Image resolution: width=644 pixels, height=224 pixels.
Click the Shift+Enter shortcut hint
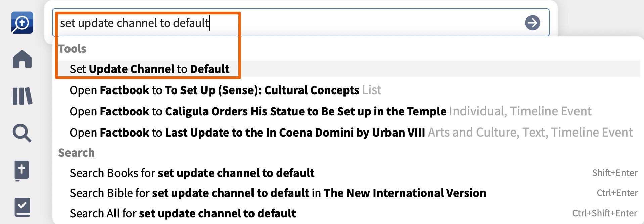(614, 173)
